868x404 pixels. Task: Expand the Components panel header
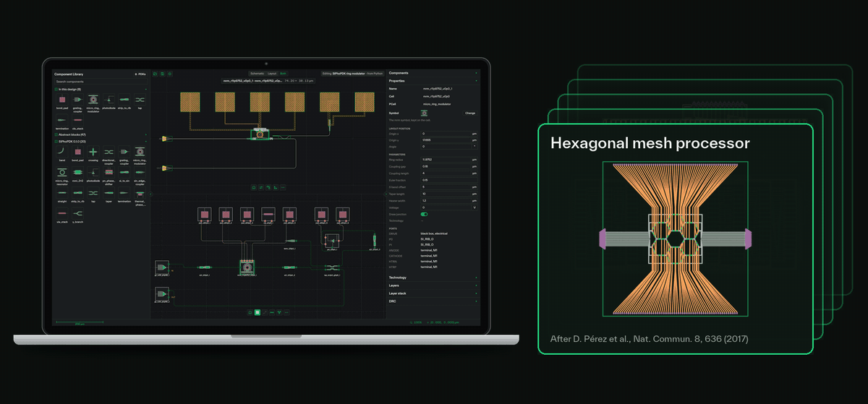click(x=433, y=73)
